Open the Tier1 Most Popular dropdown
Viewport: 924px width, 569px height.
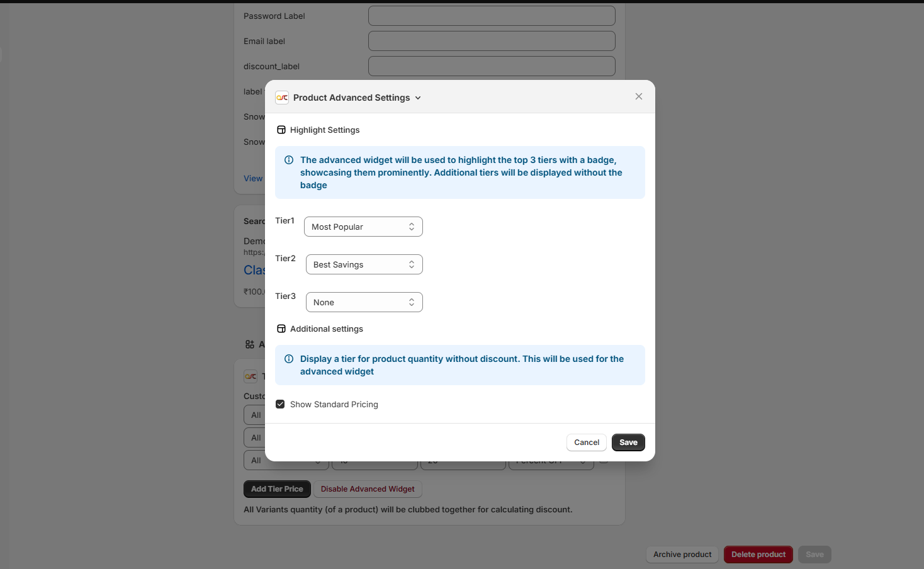(x=363, y=227)
